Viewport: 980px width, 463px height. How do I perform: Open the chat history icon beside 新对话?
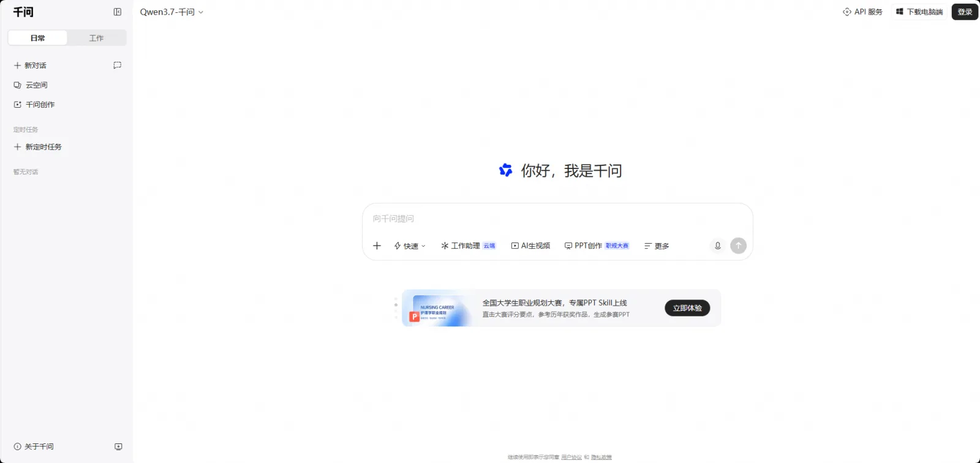pyautogui.click(x=118, y=65)
